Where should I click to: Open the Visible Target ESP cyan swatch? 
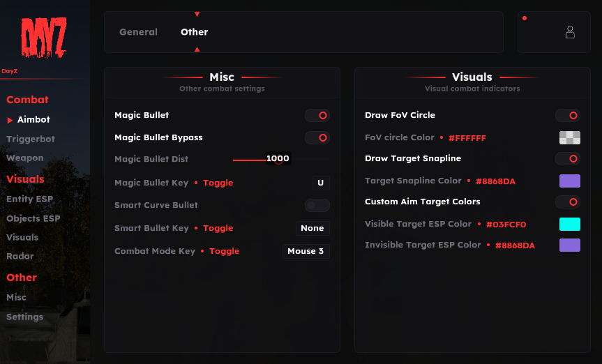coord(570,225)
